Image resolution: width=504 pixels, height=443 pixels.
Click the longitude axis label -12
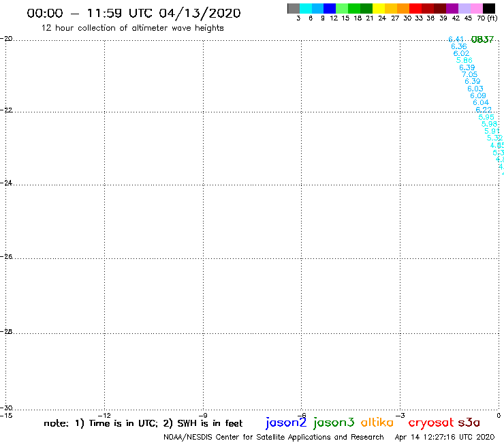[x=104, y=415]
